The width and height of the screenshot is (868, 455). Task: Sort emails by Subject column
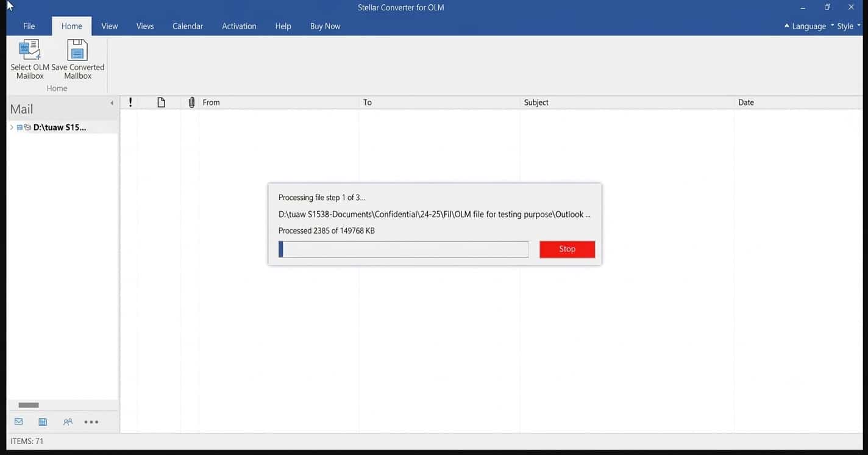pos(627,102)
